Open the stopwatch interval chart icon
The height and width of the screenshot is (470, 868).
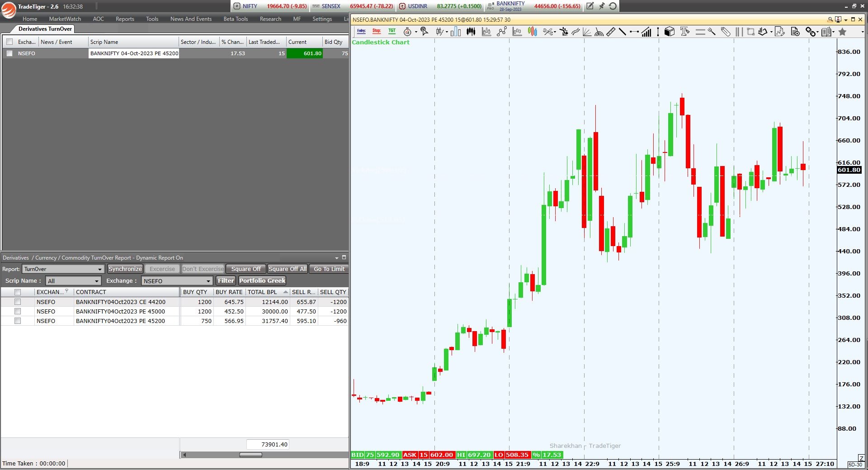407,32
